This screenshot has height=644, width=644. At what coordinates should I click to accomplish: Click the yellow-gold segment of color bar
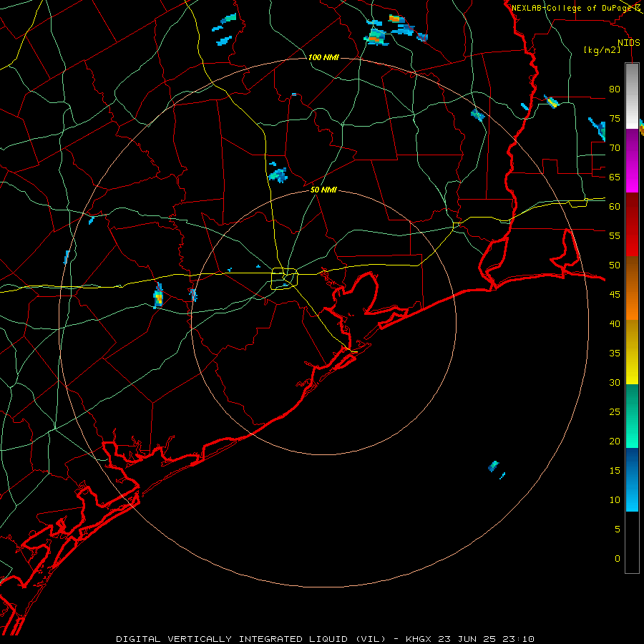pos(632,352)
